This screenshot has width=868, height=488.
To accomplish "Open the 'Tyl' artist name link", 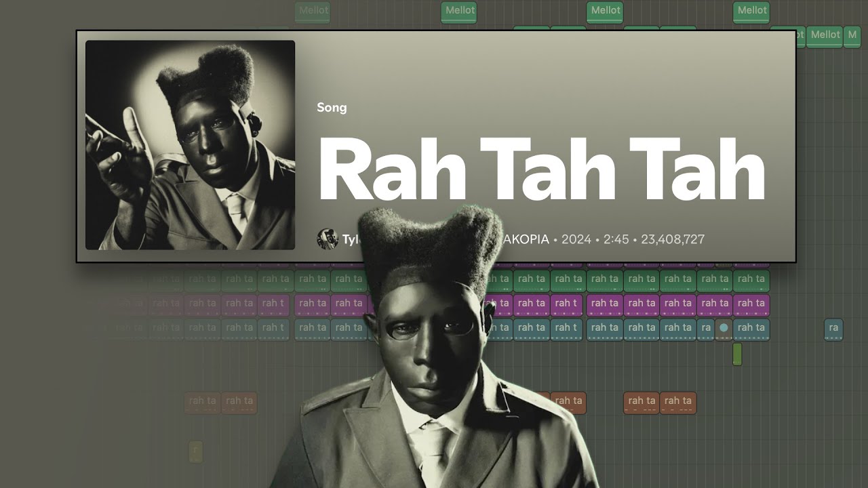I will (351, 239).
